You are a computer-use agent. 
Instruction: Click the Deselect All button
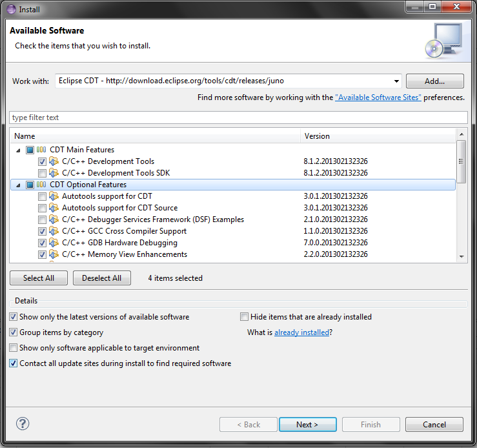pos(102,278)
